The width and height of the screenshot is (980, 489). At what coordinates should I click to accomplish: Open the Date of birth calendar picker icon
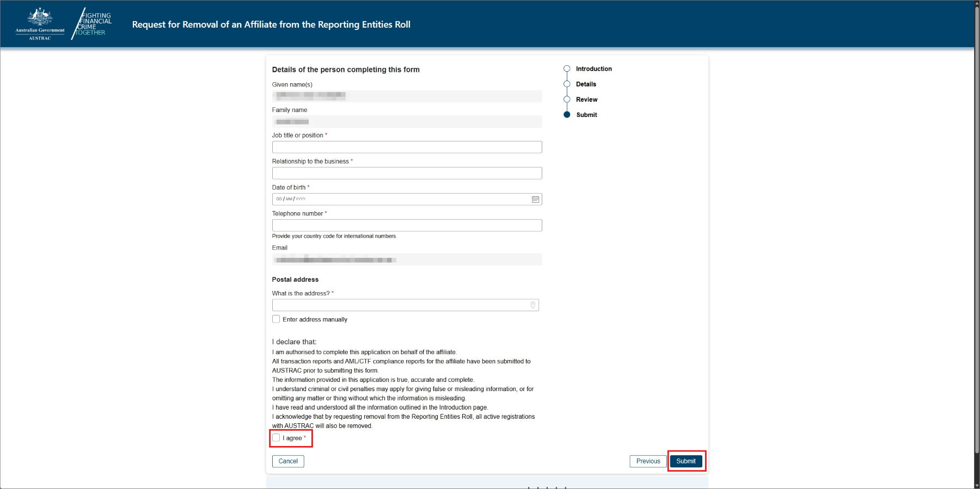[535, 200]
